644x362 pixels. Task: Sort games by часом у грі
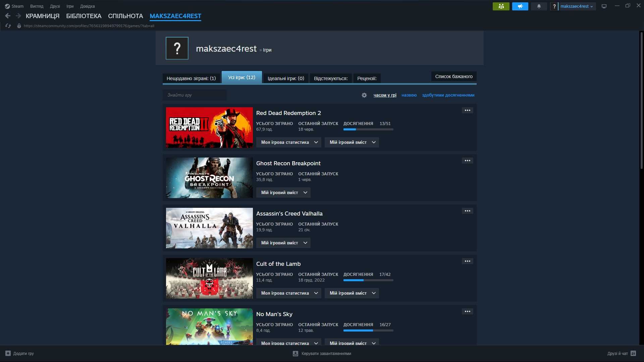pyautogui.click(x=385, y=95)
